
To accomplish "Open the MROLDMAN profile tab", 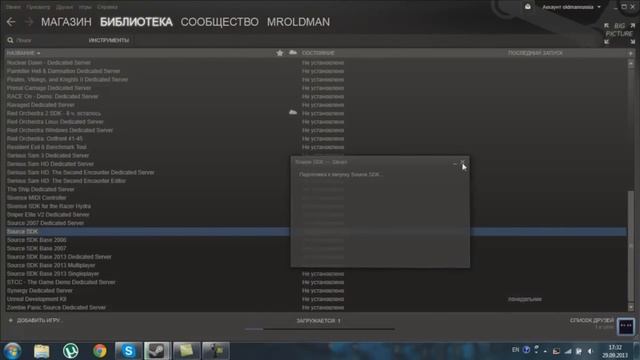I will 298,22.
